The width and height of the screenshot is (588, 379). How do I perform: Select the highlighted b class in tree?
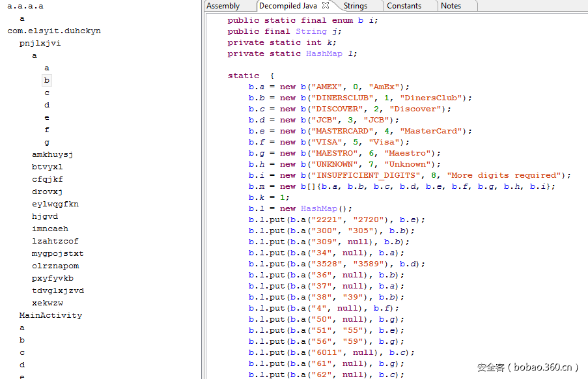coord(47,80)
